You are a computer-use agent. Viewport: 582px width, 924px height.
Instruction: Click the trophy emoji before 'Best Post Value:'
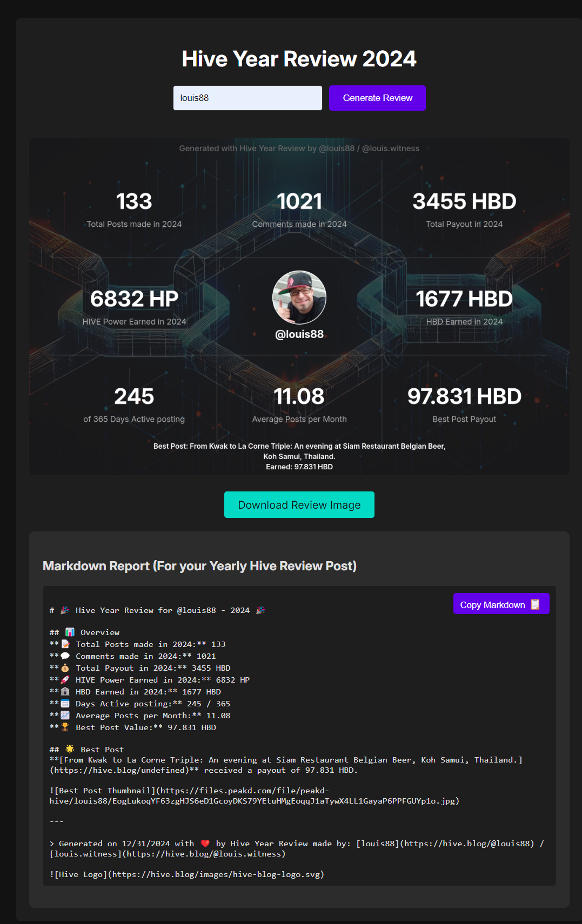click(65, 727)
